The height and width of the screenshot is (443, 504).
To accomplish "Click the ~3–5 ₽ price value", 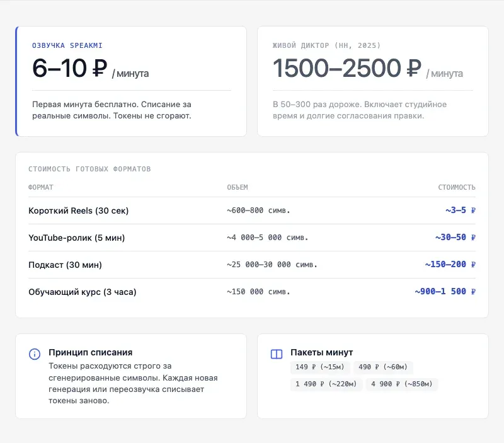I will click(x=461, y=210).
